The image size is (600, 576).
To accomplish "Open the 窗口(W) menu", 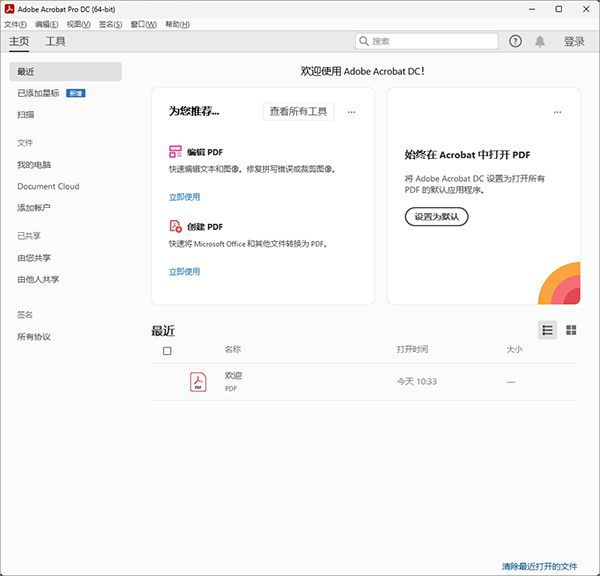I will (x=143, y=24).
